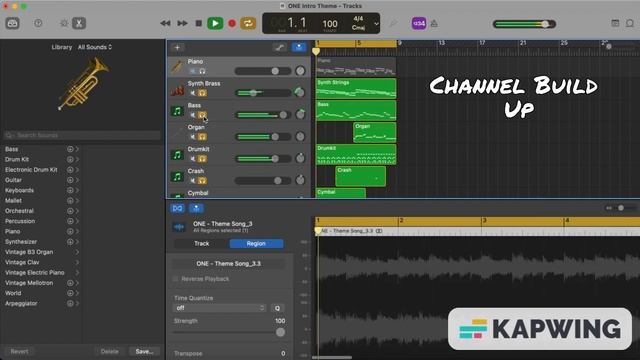The width and height of the screenshot is (640, 360).
Task: Fast forward the playhead
Action: [182, 23]
